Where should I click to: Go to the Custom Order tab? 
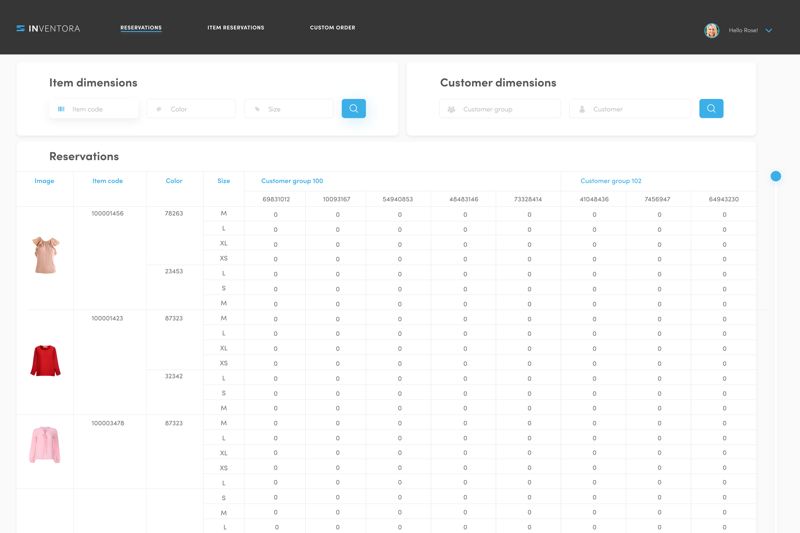[333, 28]
